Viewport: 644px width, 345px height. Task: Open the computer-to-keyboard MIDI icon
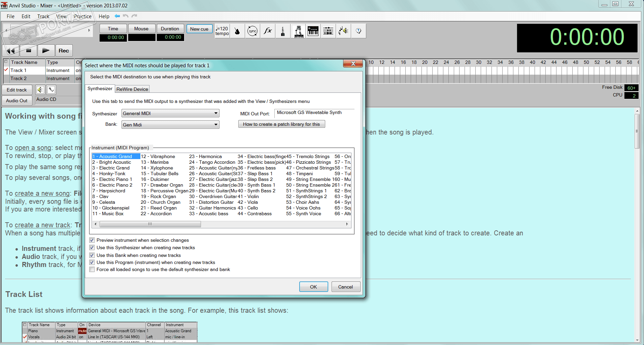(x=298, y=31)
